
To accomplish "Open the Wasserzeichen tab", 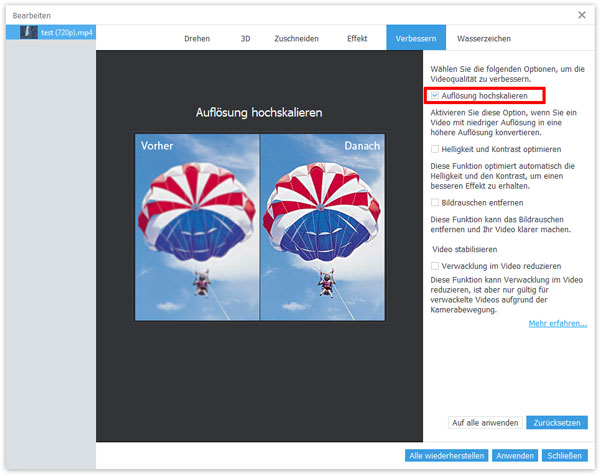I will [x=484, y=38].
